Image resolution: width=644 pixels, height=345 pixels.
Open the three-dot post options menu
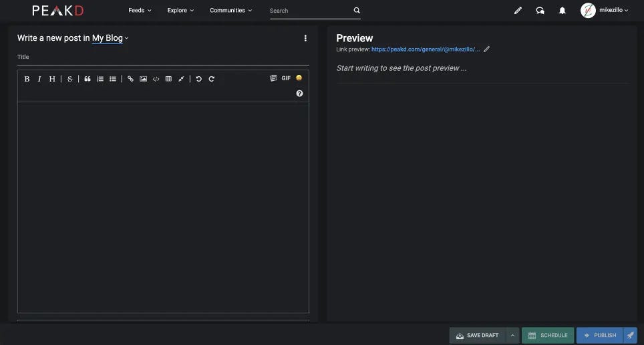click(x=305, y=38)
